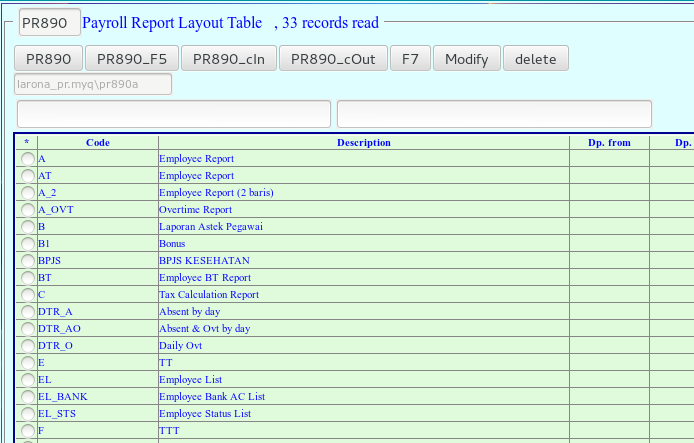Select radio button for DTR_AO row
This screenshot has width=694, height=443.
pyautogui.click(x=27, y=329)
